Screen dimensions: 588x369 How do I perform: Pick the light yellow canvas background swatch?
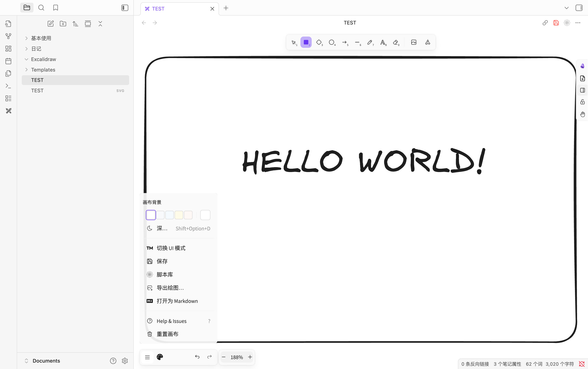[179, 215]
